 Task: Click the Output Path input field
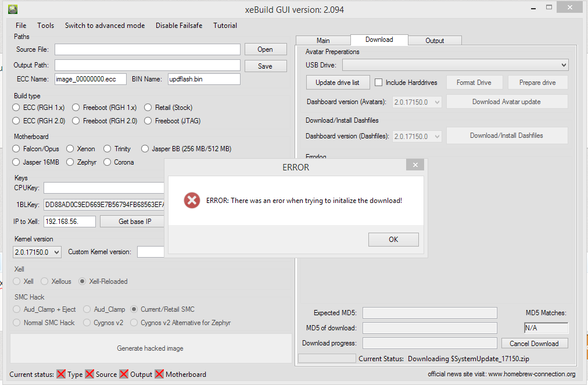[148, 65]
